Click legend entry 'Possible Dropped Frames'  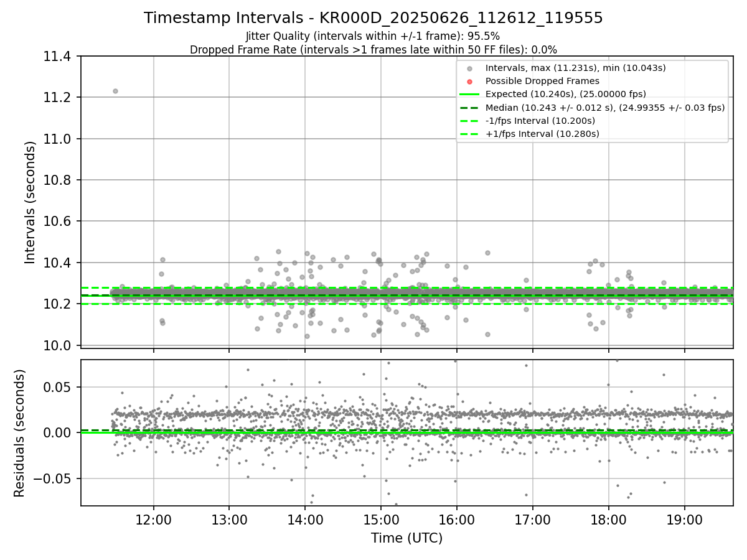click(x=542, y=81)
